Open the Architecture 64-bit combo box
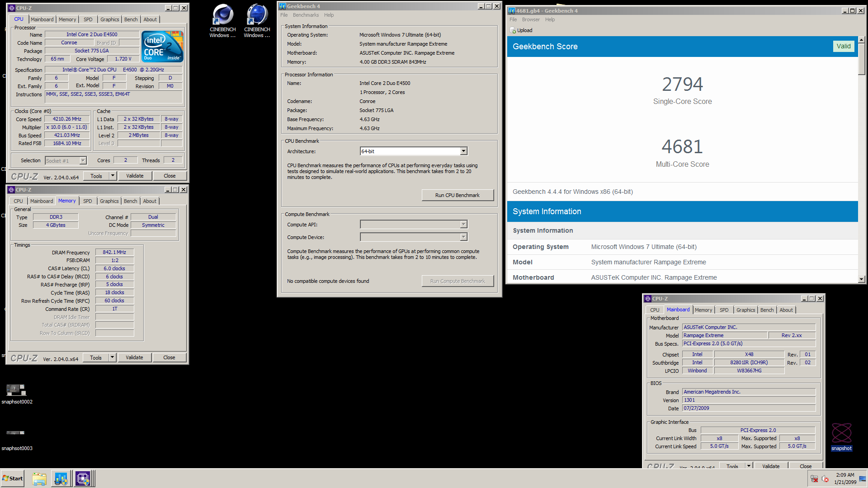 [x=463, y=151]
